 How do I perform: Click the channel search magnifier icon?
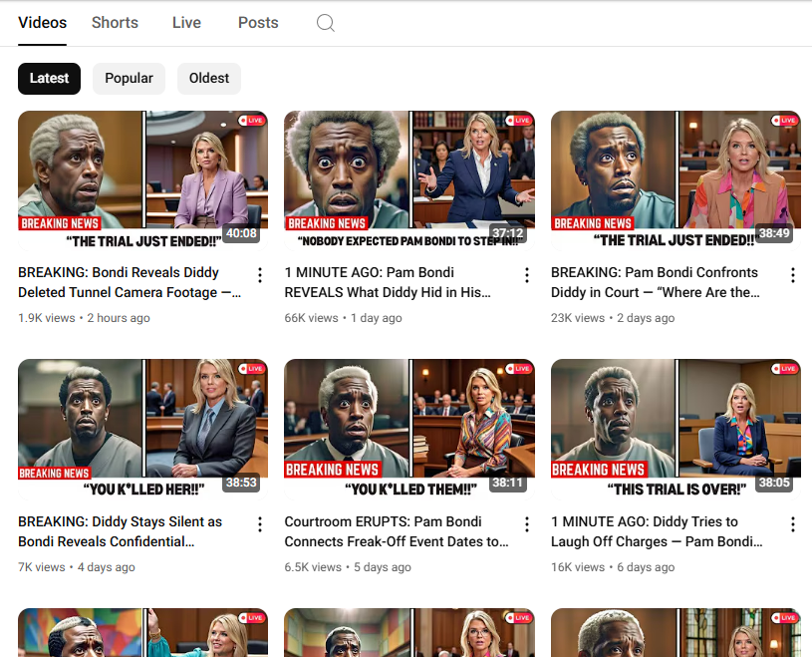pyautogui.click(x=325, y=23)
